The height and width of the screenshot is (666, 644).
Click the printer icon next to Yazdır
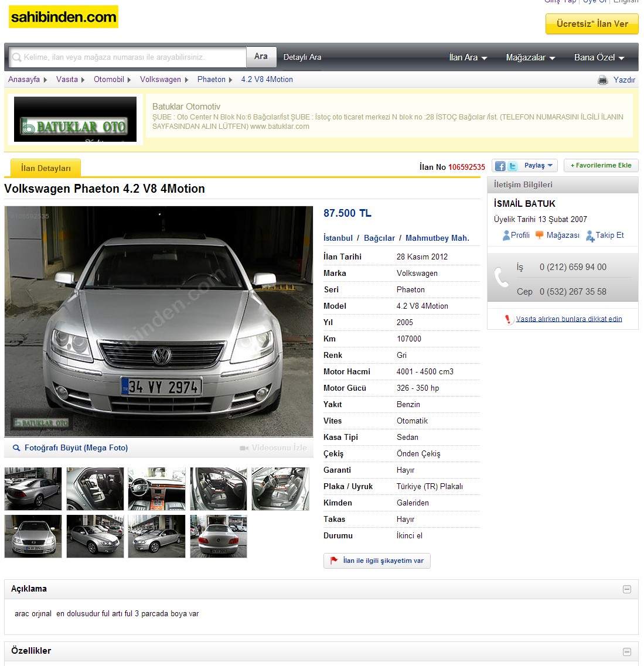[603, 80]
